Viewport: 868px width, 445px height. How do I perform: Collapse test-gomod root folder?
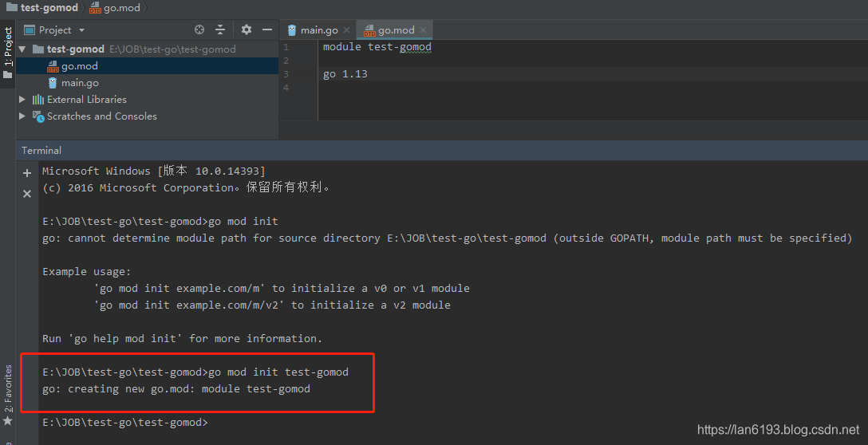coord(22,49)
